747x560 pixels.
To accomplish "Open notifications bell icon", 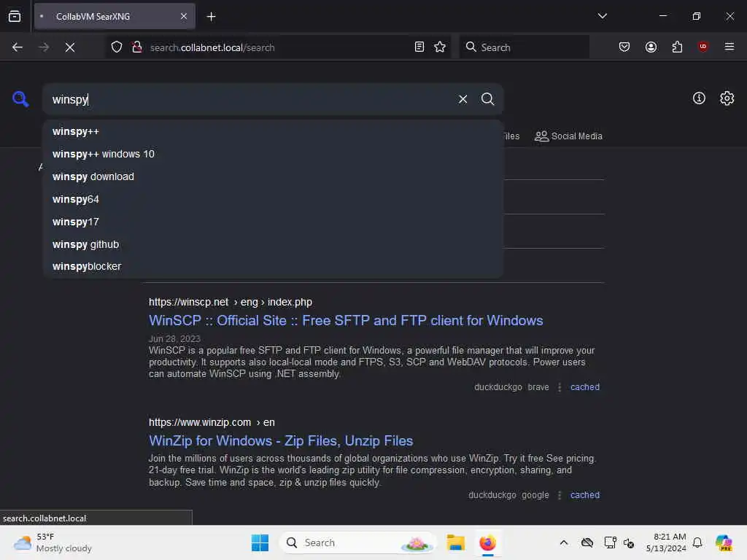I will (697, 542).
